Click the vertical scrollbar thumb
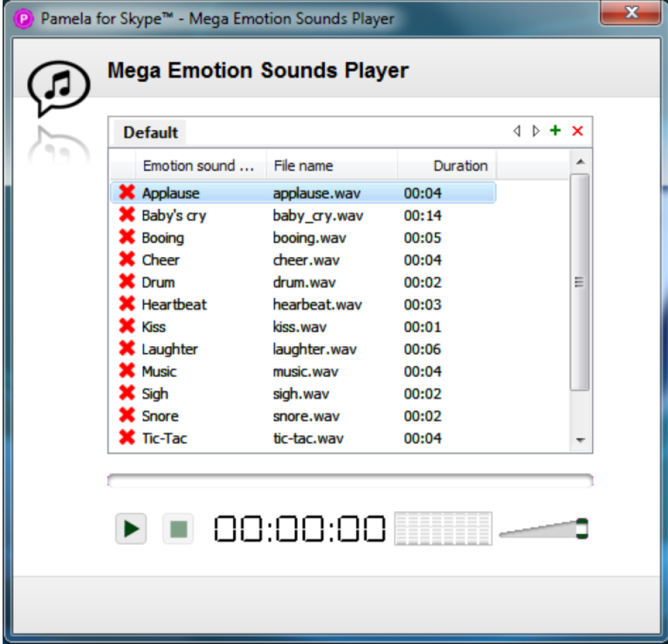Image resolution: width=668 pixels, height=644 pixels. [580, 282]
